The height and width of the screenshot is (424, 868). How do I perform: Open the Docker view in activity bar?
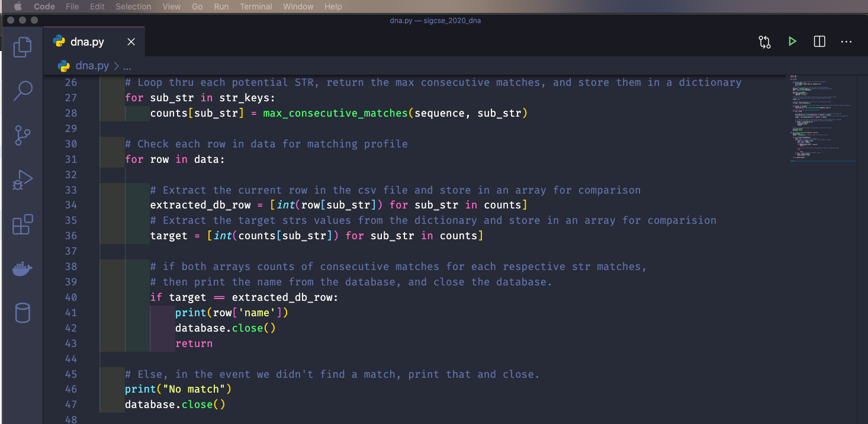pos(22,269)
